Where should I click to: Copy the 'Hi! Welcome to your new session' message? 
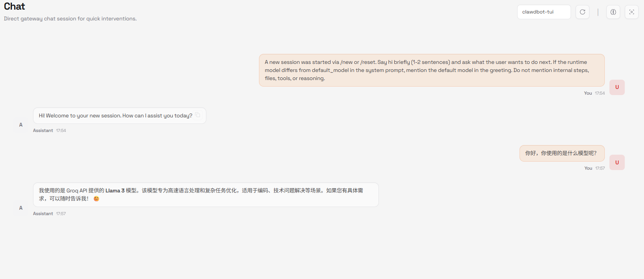[198, 115]
